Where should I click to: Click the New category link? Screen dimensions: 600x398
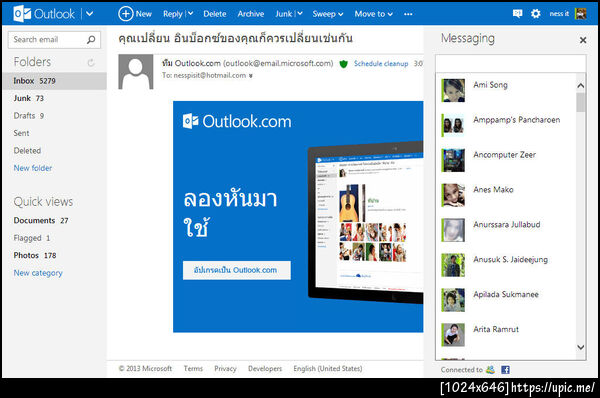pyautogui.click(x=38, y=273)
